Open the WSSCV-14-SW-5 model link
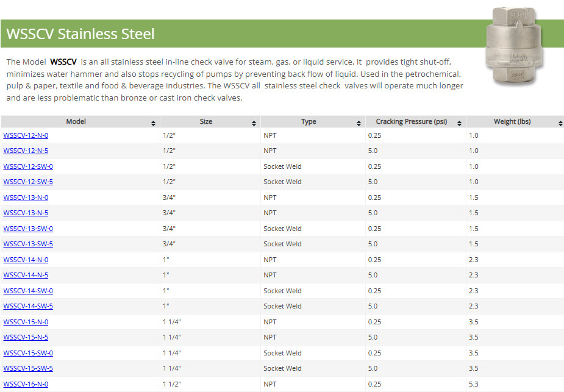The width and height of the screenshot is (564, 392). click(x=28, y=306)
